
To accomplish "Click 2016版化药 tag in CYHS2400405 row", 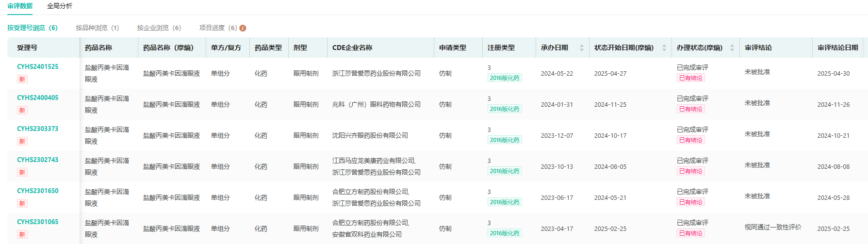I will 505,109.
